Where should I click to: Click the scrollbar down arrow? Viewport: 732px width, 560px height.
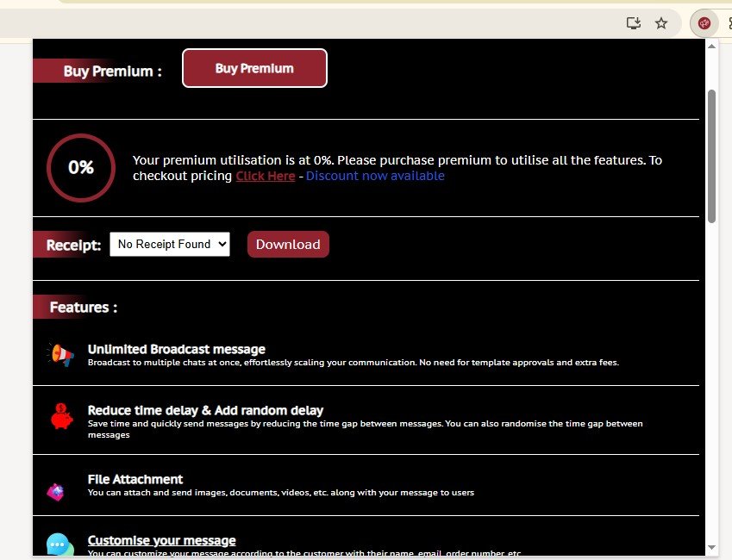click(711, 547)
